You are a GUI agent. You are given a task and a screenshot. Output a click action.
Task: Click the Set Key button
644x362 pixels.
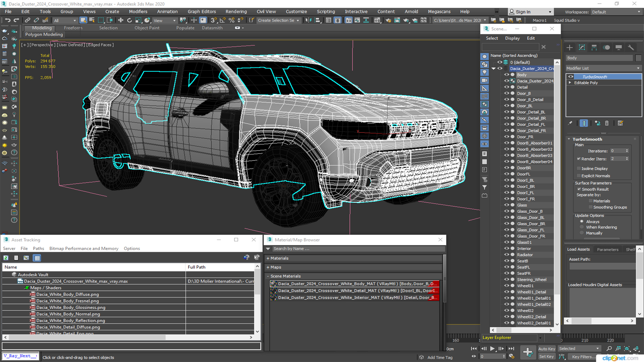pos(547,357)
